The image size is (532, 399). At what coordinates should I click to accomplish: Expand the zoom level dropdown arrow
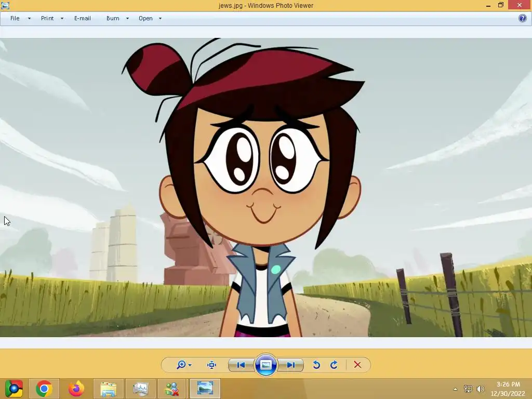190,365
